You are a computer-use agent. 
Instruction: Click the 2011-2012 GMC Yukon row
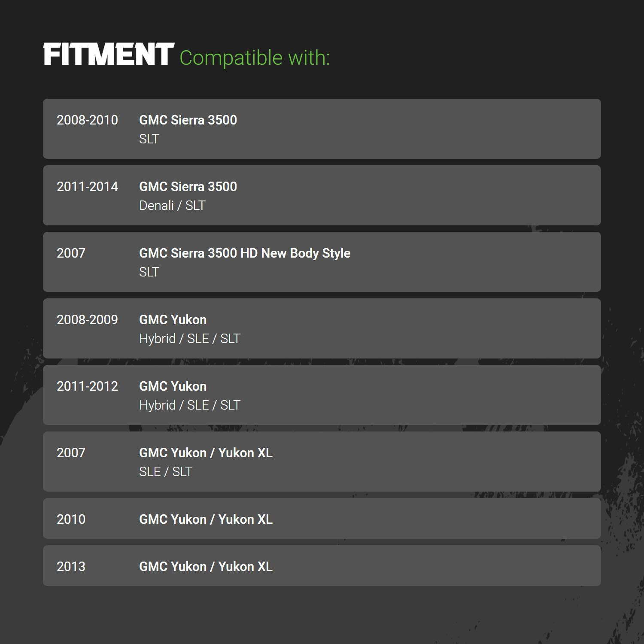click(x=322, y=395)
